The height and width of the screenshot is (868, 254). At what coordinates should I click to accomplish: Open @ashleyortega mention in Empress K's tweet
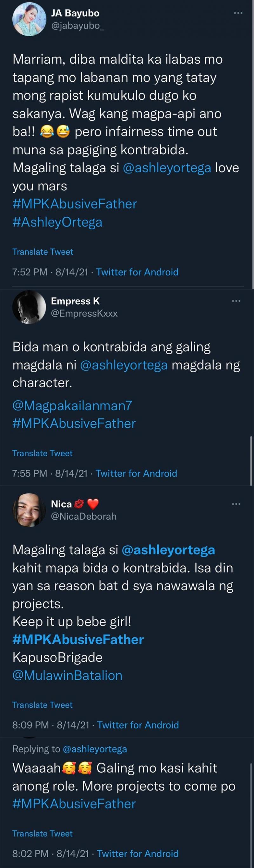[x=124, y=365]
